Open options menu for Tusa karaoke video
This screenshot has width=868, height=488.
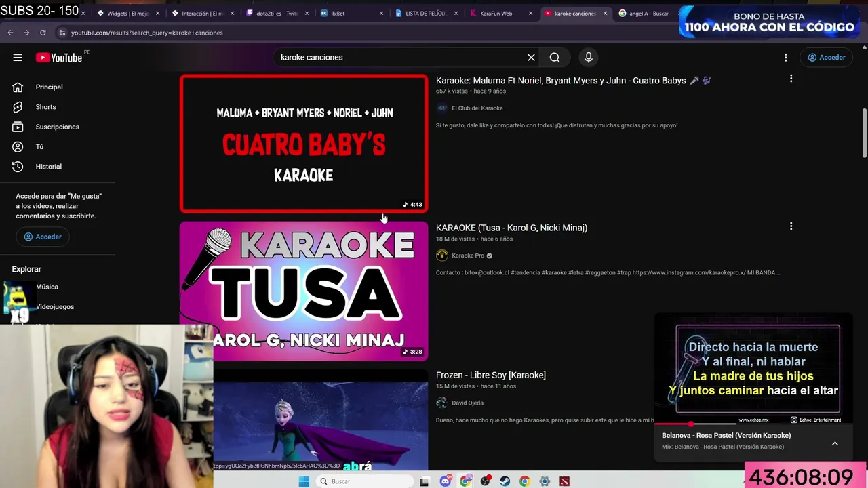click(x=791, y=226)
